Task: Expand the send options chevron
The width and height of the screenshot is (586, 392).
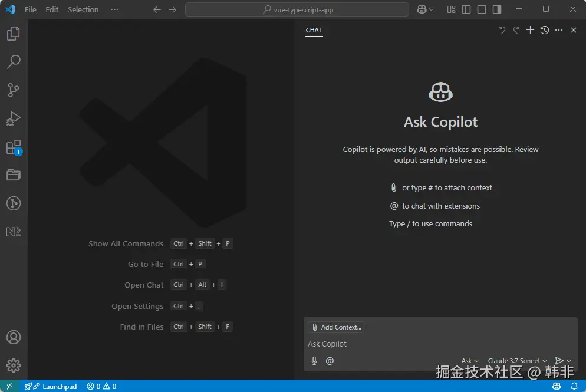Action: tap(569, 361)
